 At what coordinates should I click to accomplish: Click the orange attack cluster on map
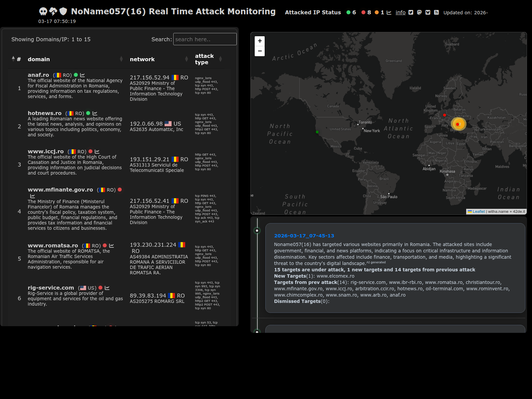pos(459,124)
